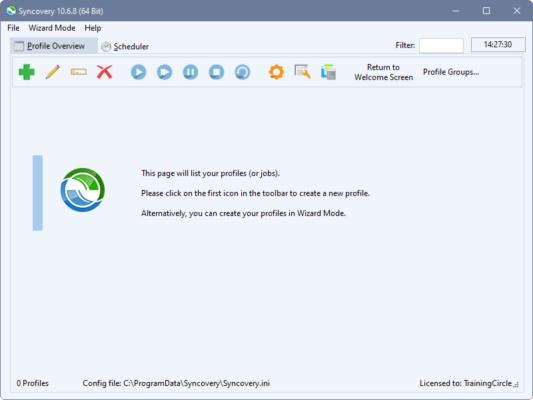Maximize the Syncovery window

[x=486, y=11]
